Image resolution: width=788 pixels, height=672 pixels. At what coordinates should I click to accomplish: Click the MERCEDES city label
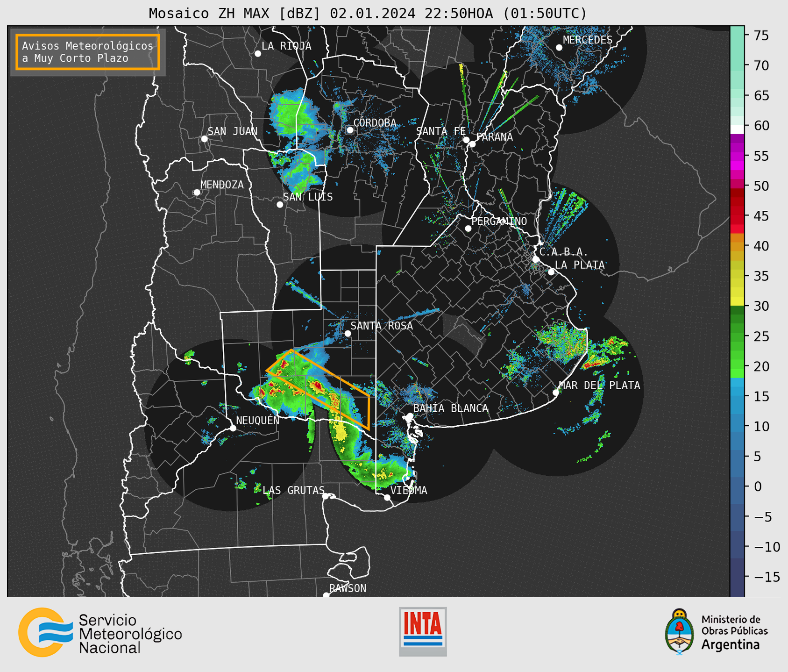tap(588, 40)
